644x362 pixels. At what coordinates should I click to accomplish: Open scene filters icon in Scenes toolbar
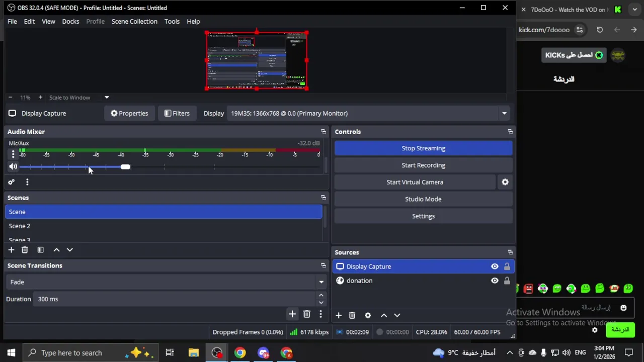40,250
